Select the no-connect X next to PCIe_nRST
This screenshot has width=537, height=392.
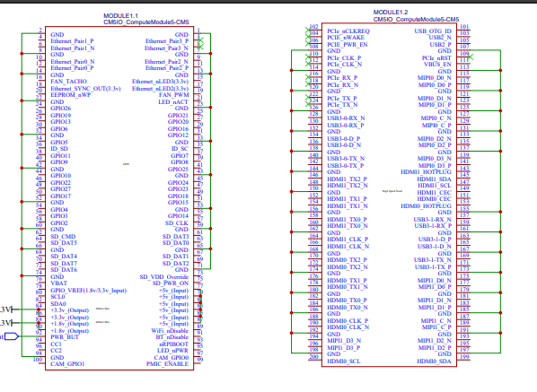point(471,57)
